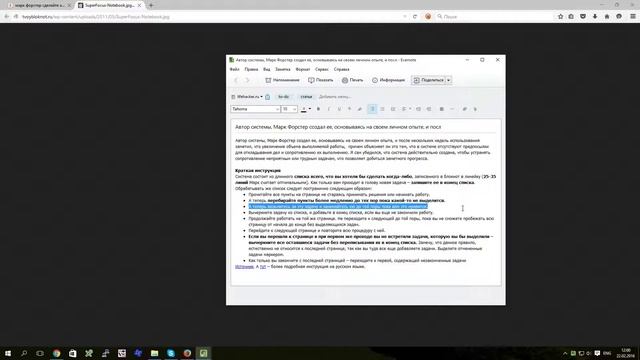Click the browser downloads arrow icon
The image size is (640, 360).
click(595, 17)
